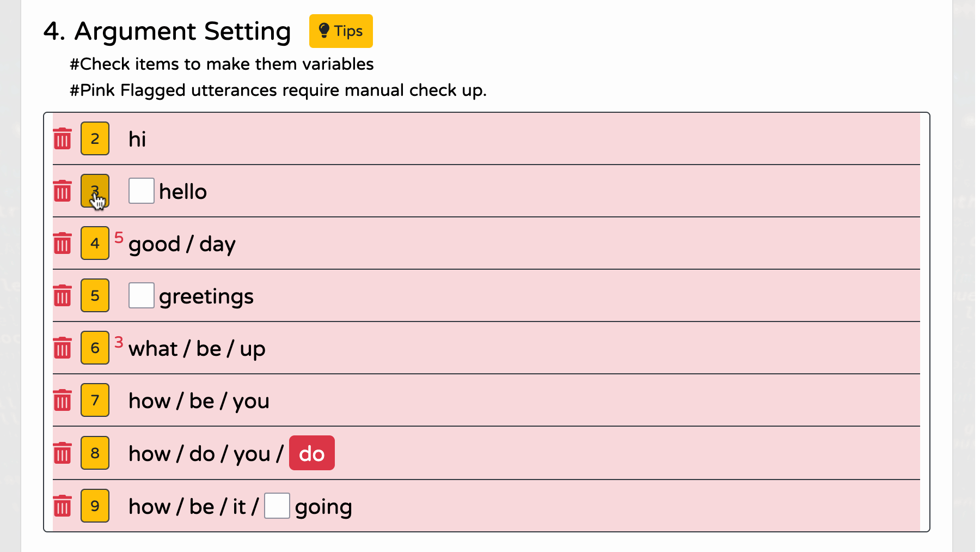Click trash icon beside 'hello'
980x552 pixels.
point(62,191)
